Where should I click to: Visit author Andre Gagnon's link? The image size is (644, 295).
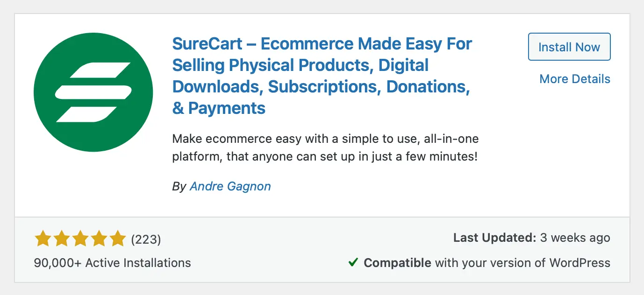coord(230,186)
